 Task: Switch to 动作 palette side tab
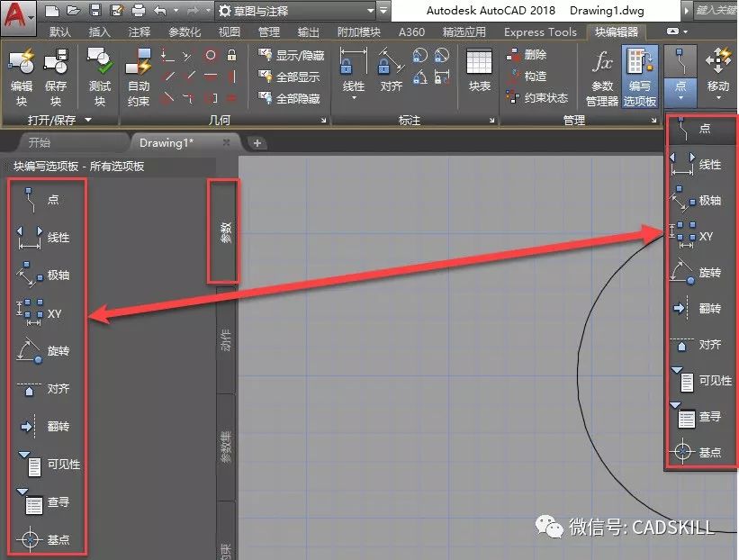point(226,340)
